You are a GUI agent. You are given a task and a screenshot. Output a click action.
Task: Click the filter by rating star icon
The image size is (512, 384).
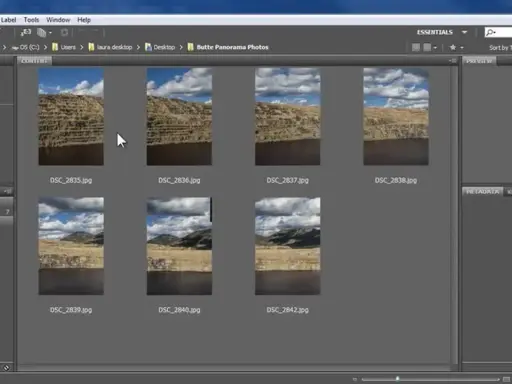tap(453, 47)
